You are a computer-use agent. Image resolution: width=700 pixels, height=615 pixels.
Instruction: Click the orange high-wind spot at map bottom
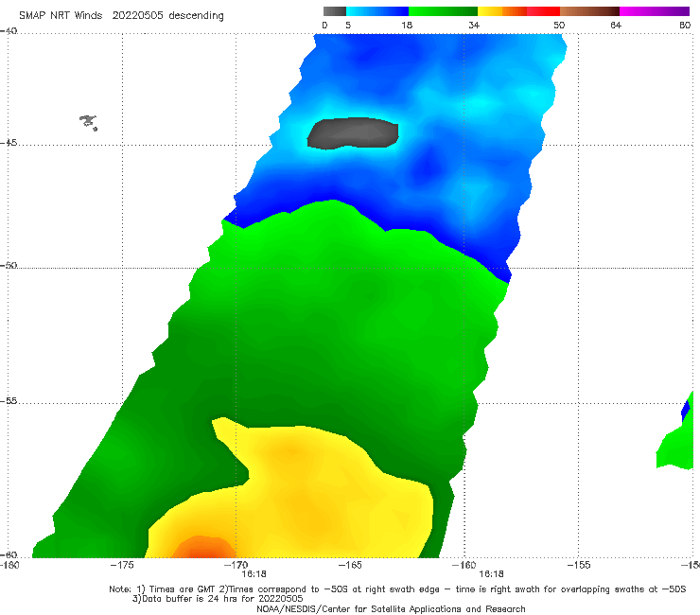coord(203,548)
